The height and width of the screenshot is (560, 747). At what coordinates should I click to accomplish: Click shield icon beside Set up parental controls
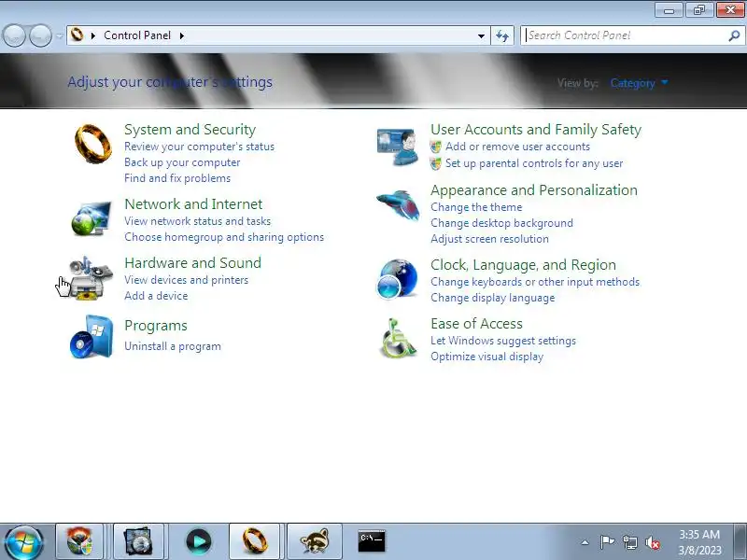[435, 164]
